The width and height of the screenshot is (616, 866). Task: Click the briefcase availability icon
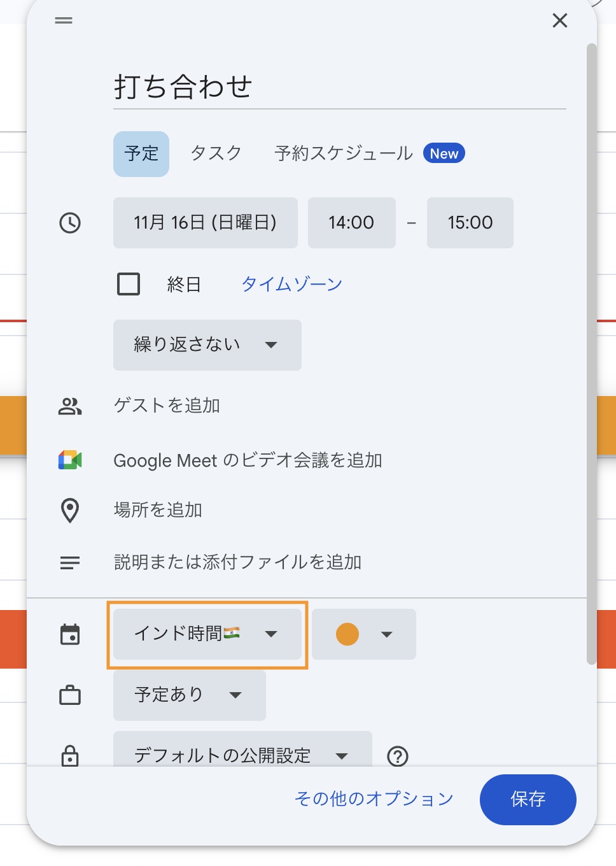70,695
